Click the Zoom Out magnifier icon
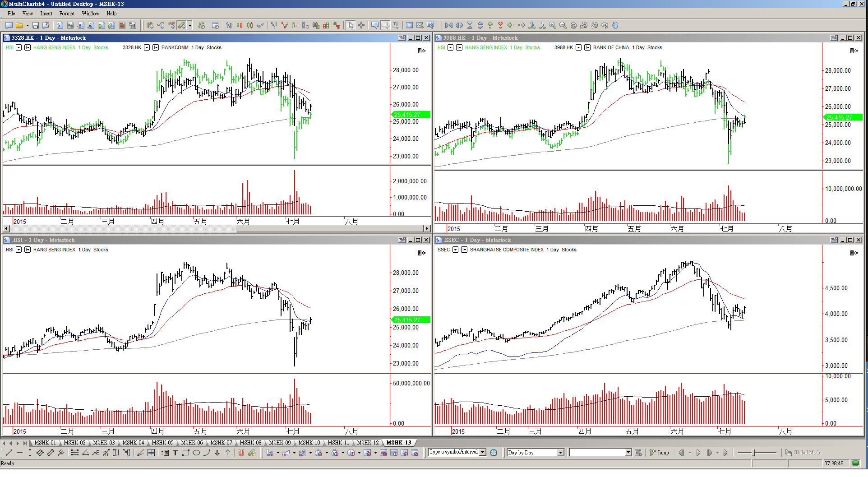Image resolution: width=868 pixels, height=477 pixels. pyautogui.click(x=563, y=25)
